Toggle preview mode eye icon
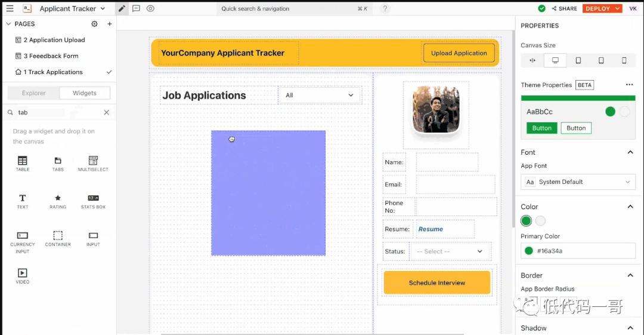The width and height of the screenshot is (644, 335). (x=150, y=8)
